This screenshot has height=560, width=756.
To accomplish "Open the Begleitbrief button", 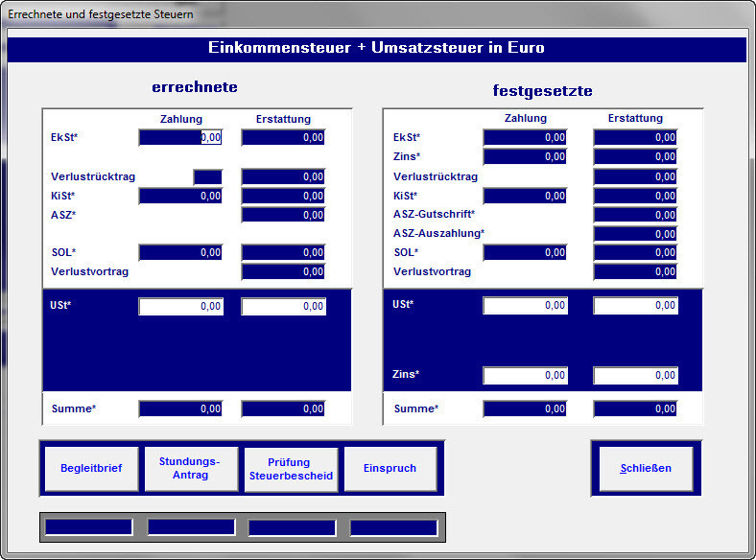I will pos(91,469).
